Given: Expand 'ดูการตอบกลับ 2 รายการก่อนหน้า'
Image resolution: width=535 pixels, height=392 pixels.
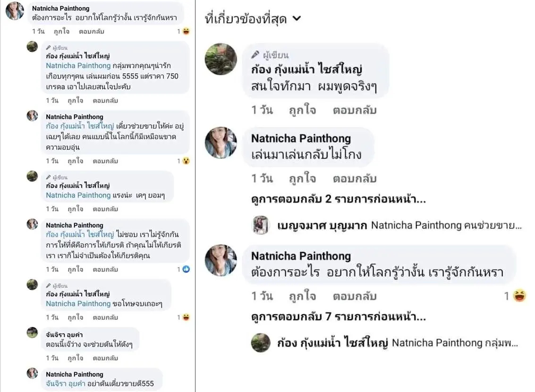Looking at the screenshot, I should pyautogui.click(x=339, y=199).
